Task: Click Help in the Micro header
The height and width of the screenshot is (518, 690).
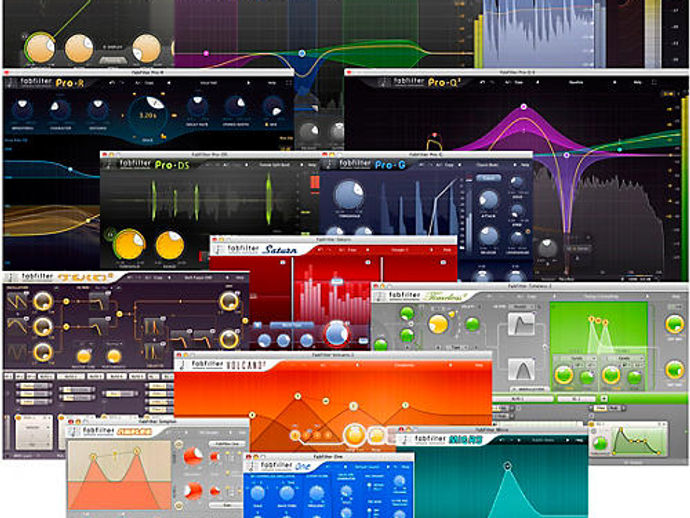Action: [579, 440]
